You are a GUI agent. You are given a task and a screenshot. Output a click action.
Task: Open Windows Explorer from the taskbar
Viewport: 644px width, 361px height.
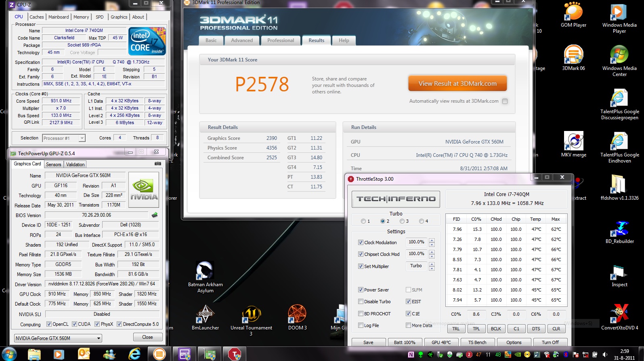click(34, 354)
